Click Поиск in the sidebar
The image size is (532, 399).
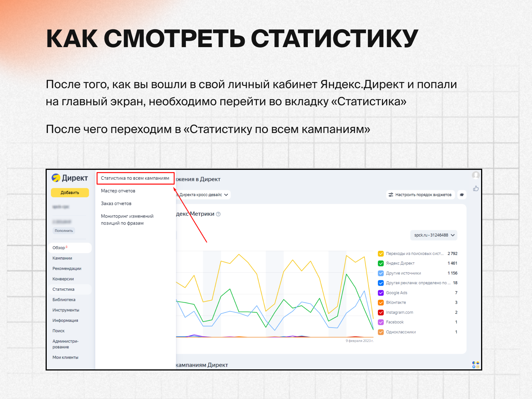pyautogui.click(x=59, y=331)
